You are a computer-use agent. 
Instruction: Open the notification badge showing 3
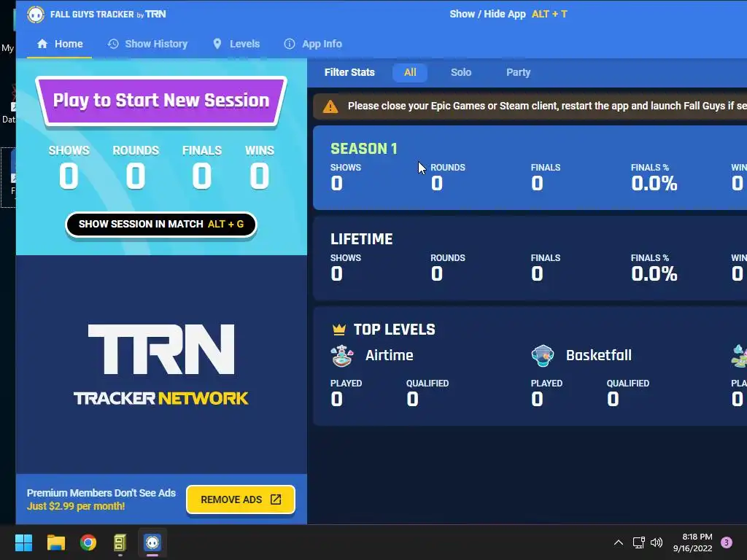pyautogui.click(x=727, y=542)
